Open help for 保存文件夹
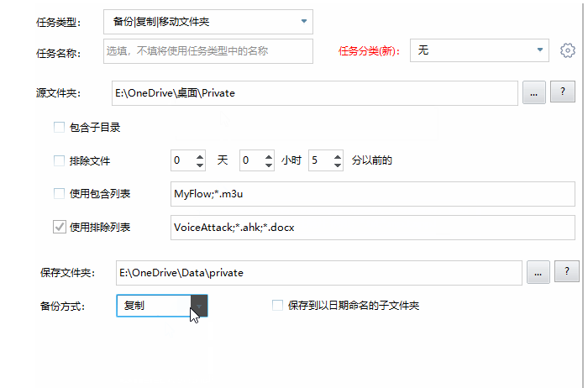This screenshot has width=588, height=388. tap(567, 271)
